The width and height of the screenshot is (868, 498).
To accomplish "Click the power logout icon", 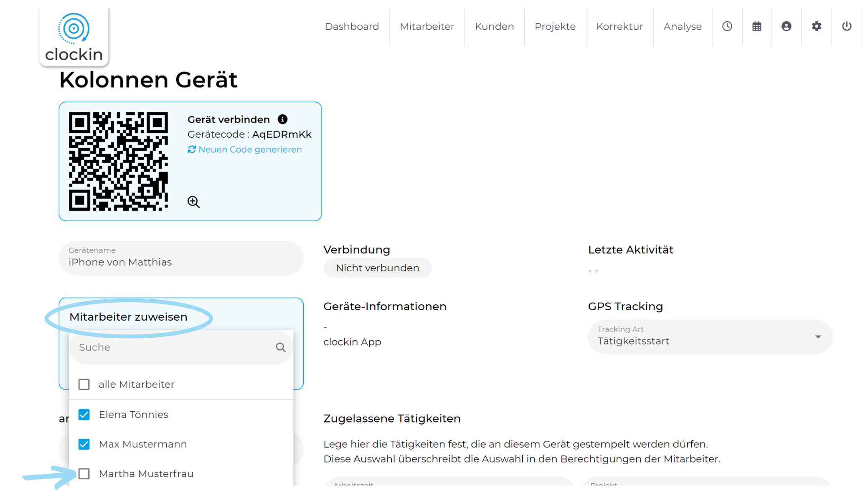I will [847, 26].
